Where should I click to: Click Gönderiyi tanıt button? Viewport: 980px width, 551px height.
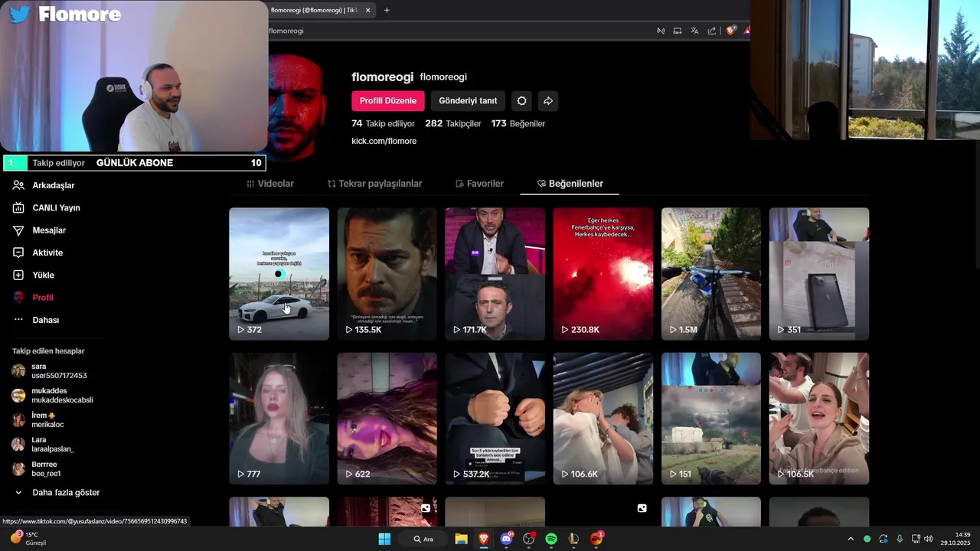point(468,101)
